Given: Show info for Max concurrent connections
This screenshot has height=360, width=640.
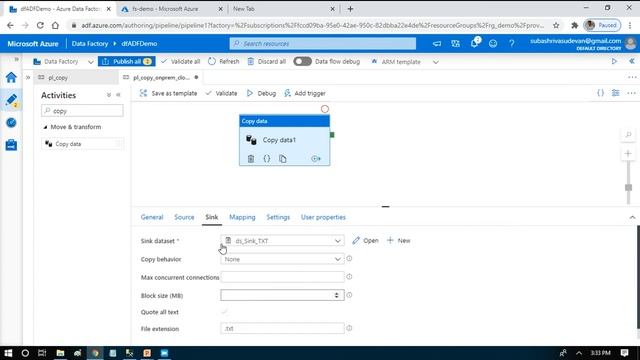Looking at the screenshot, I should (349, 277).
